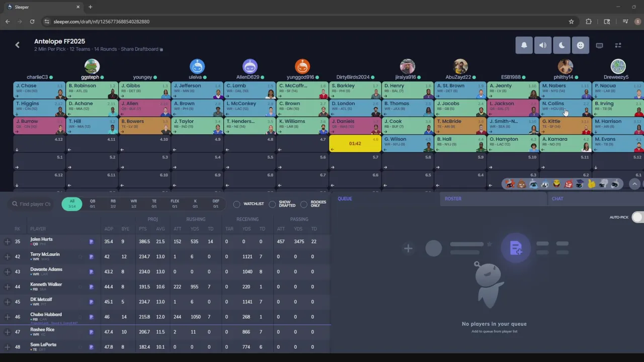
Task: Open Jalen Hurts player note icon
Action: (91, 242)
